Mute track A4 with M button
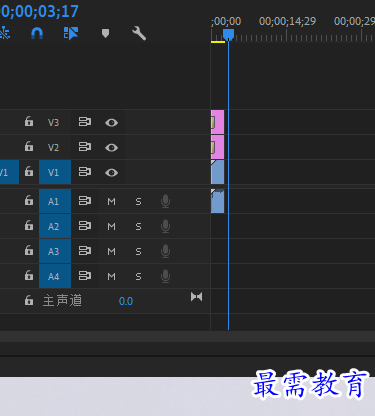Image resolution: width=375 pixels, height=416 pixels. click(111, 276)
